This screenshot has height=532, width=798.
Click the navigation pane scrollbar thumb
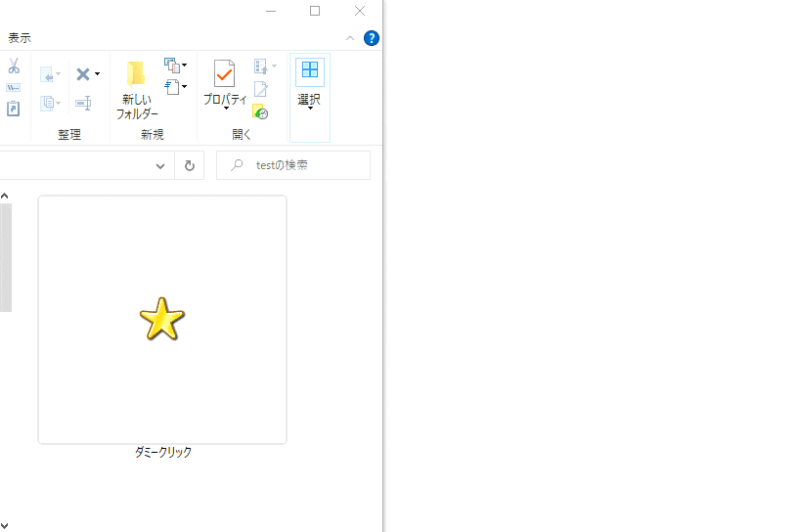6,257
